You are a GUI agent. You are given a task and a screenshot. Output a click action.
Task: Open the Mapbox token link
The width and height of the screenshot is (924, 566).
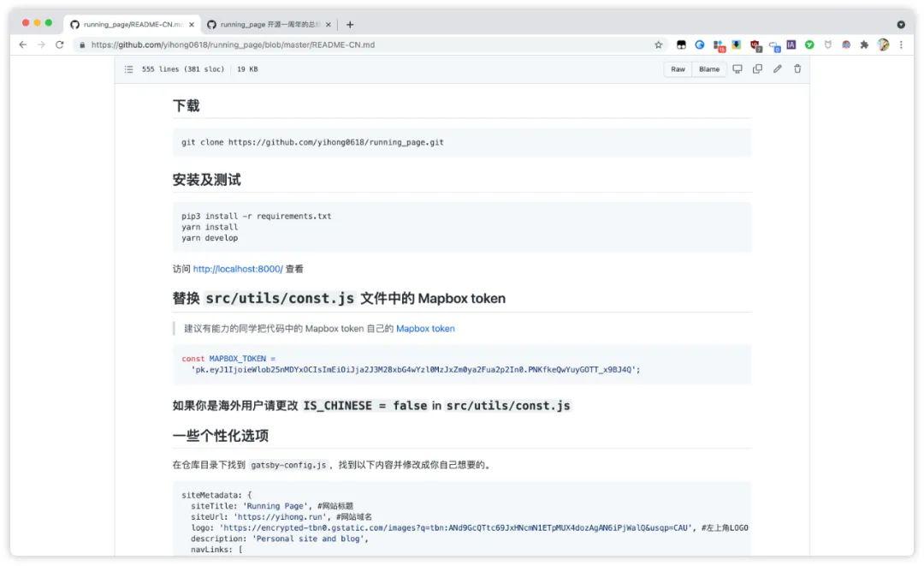[x=425, y=328]
